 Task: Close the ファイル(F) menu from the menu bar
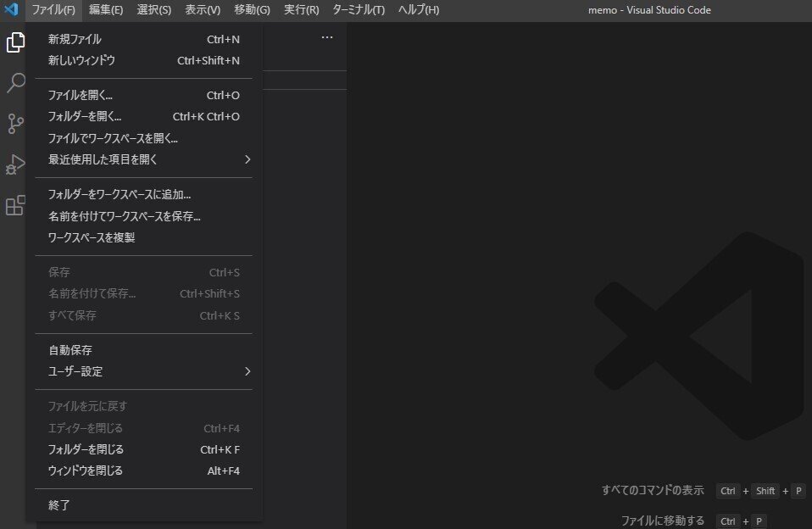tap(53, 10)
